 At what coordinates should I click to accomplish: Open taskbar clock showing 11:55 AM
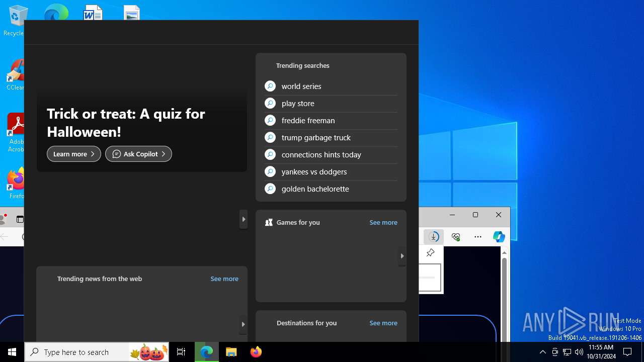601,352
